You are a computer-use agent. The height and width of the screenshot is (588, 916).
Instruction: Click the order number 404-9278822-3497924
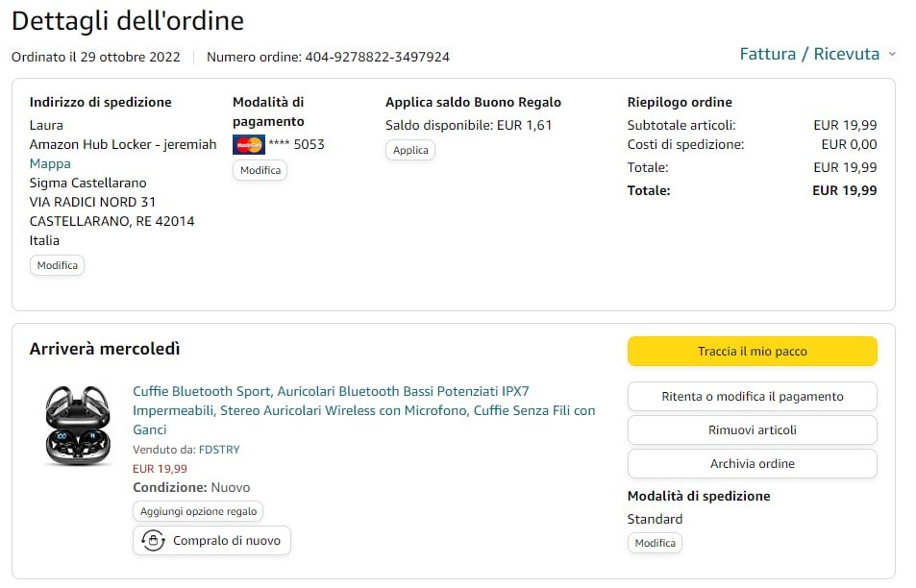[x=377, y=57]
